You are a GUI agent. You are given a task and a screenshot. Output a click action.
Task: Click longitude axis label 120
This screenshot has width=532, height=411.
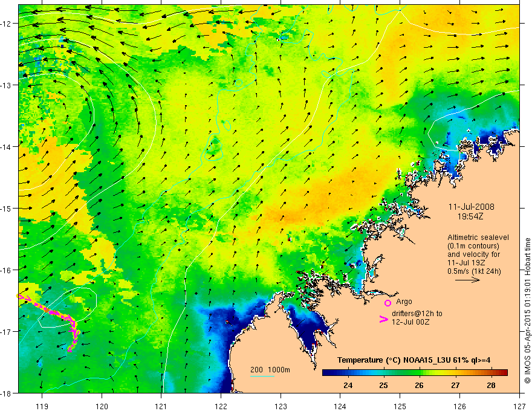pos(102,406)
